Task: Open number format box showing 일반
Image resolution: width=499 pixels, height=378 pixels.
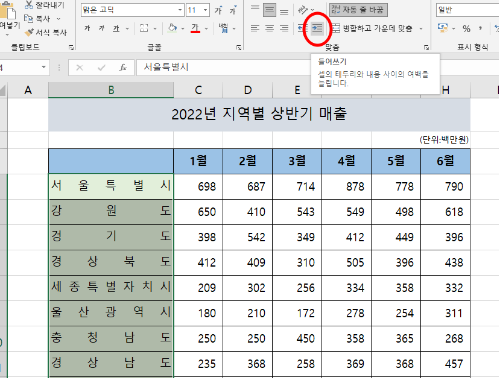Action: coord(467,10)
